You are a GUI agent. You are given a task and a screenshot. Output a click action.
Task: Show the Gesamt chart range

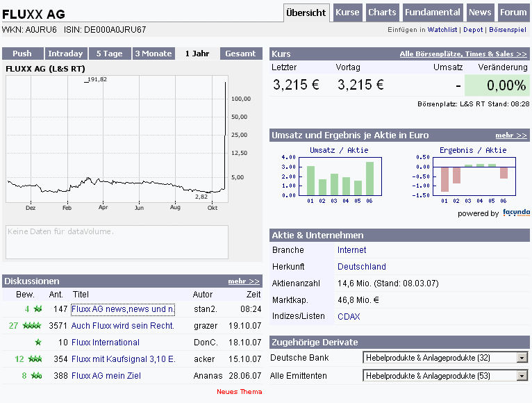point(241,54)
